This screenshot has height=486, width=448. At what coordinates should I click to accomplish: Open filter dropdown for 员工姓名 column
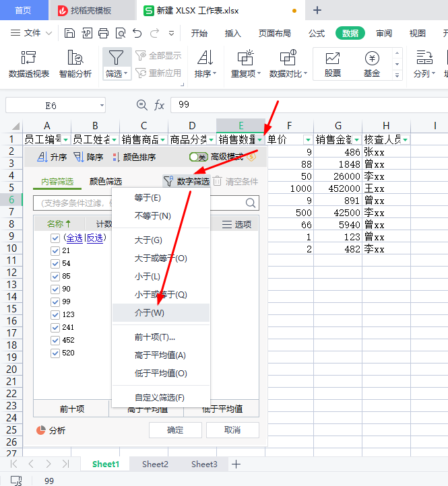[x=115, y=140]
